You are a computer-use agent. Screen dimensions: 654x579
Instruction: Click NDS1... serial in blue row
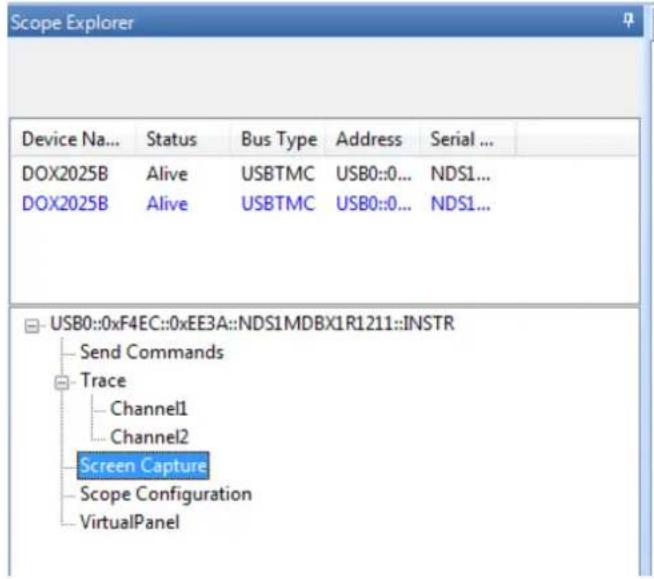coord(460,204)
